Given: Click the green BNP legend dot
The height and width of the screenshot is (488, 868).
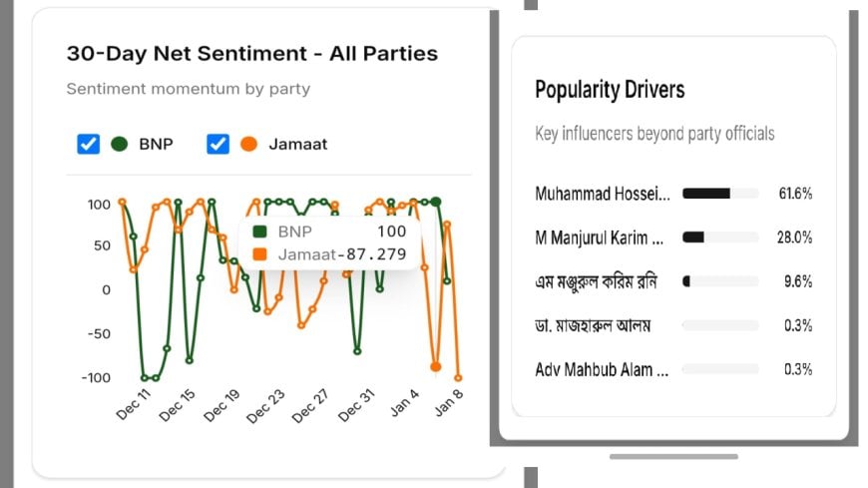Looking at the screenshot, I should pyautogui.click(x=120, y=144).
